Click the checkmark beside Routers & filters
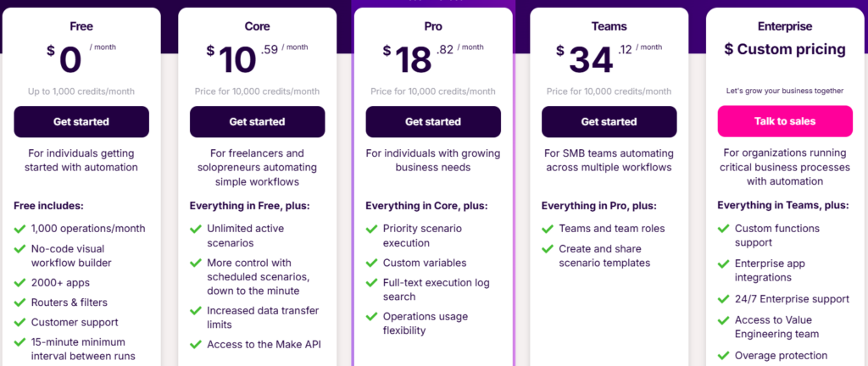This screenshot has width=868, height=366. [x=19, y=302]
